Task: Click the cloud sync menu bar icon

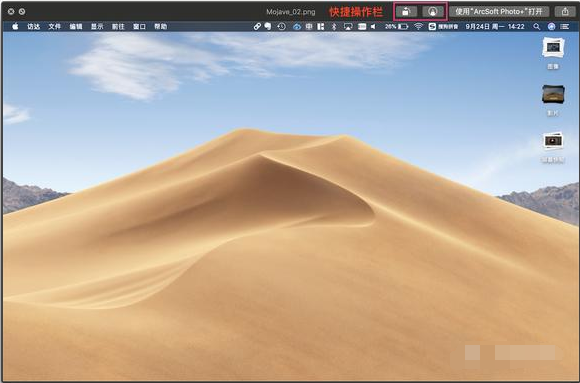Action: click(297, 26)
